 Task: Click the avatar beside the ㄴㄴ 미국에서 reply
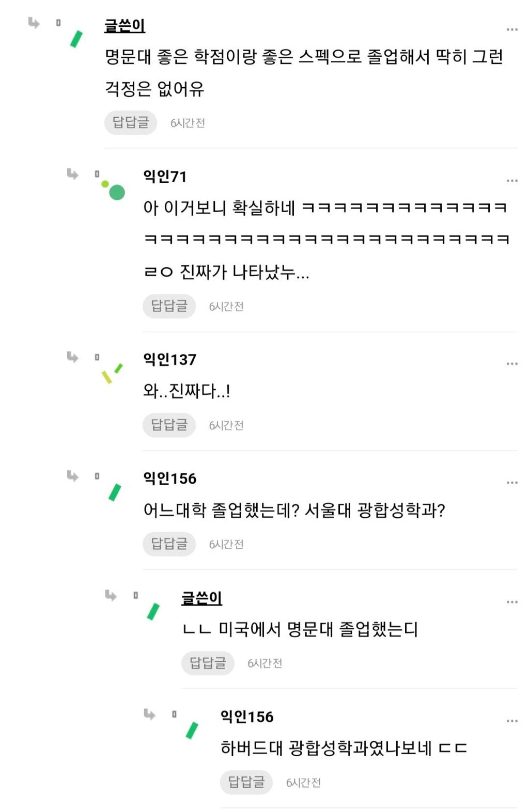pos(153,612)
